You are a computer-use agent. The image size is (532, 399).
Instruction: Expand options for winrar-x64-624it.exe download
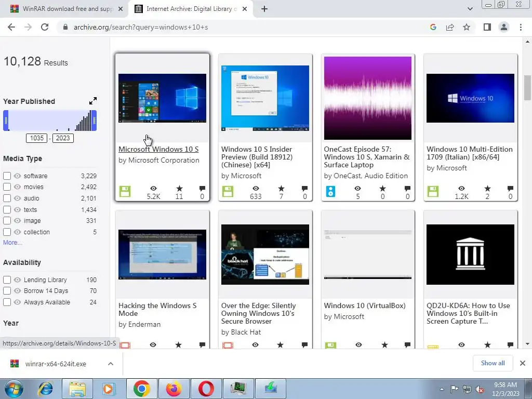click(111, 364)
